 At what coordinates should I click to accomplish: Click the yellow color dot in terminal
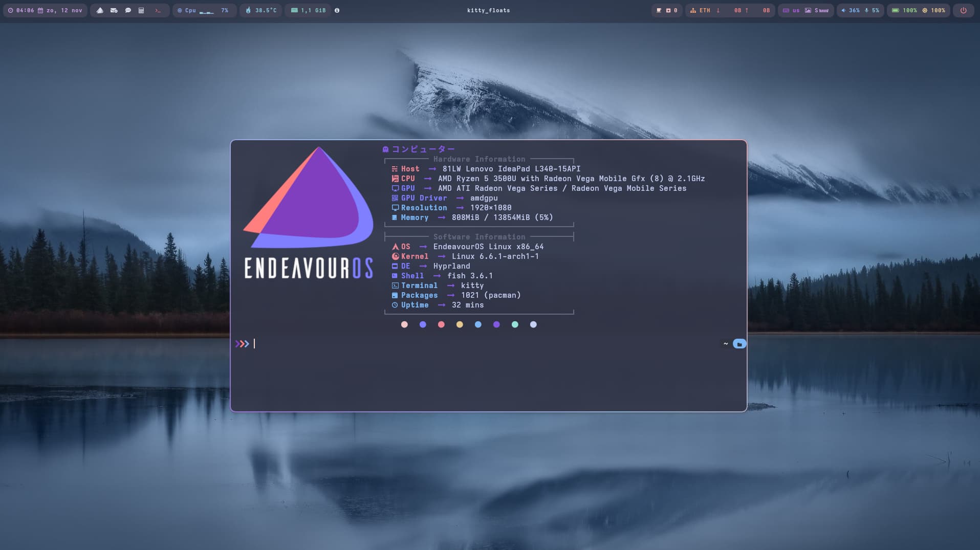460,324
